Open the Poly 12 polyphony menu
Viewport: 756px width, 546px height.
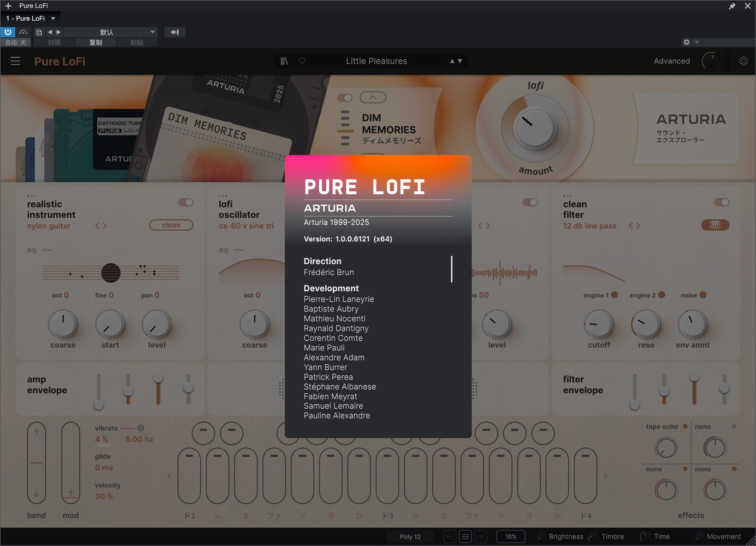coord(410,537)
